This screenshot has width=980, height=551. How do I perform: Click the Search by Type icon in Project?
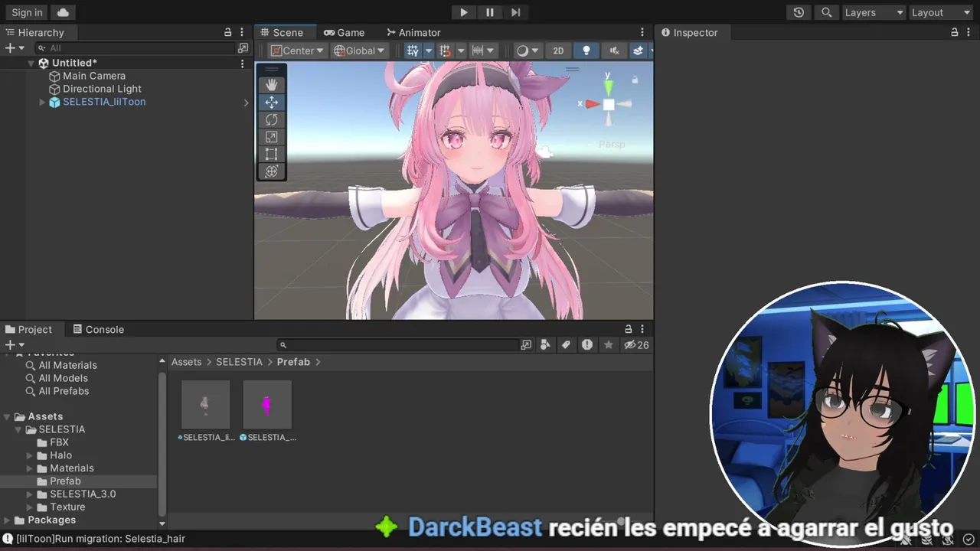[x=545, y=345]
